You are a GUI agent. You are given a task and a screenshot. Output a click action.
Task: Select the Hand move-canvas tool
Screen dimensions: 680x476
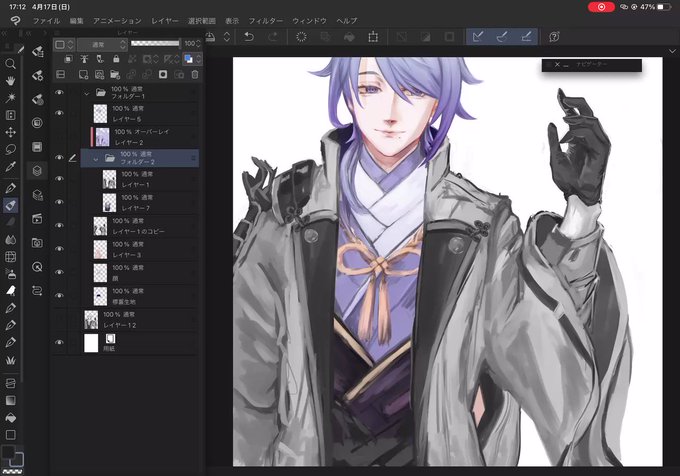(x=10, y=81)
